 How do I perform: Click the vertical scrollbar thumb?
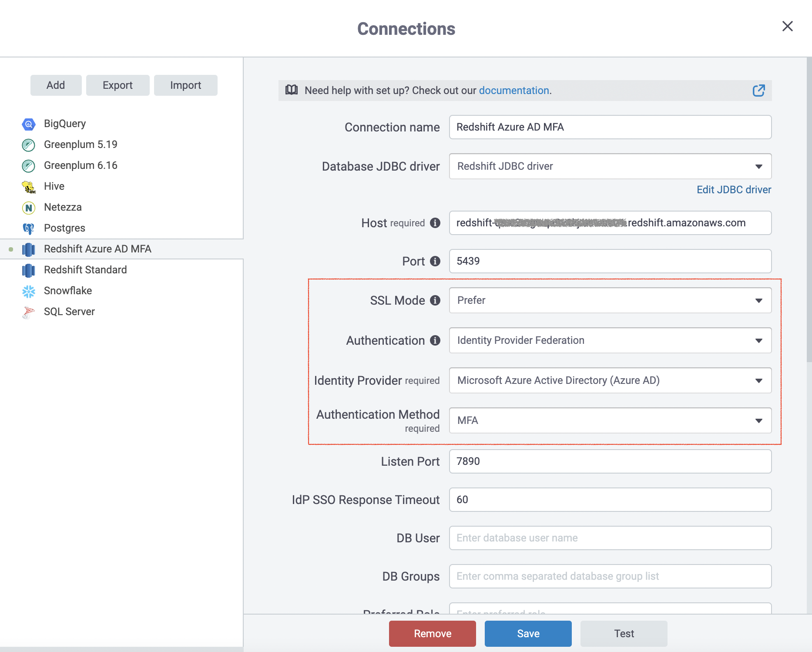pyautogui.click(x=809, y=210)
